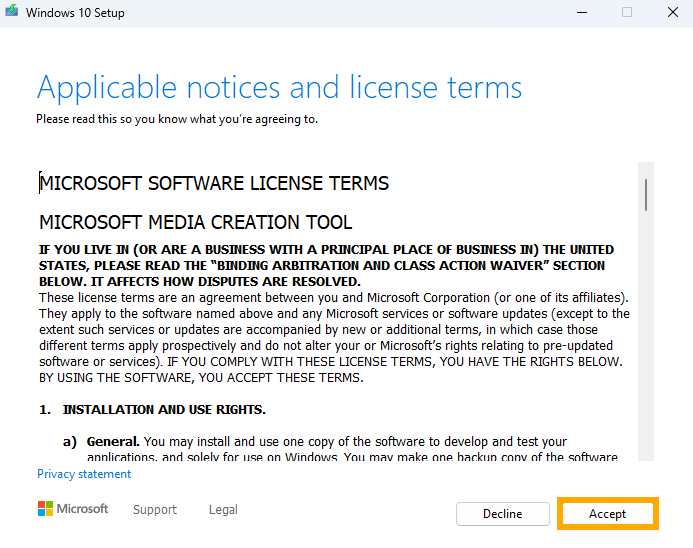Click the Windows 10 Setup title icon
The width and height of the screenshot is (693, 548).
coord(12,11)
